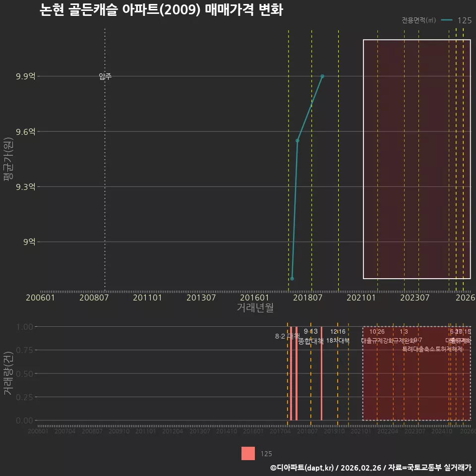This screenshot has width=476, height=476.
Task: Click the 1·3 policy annotation
Action: point(404,332)
